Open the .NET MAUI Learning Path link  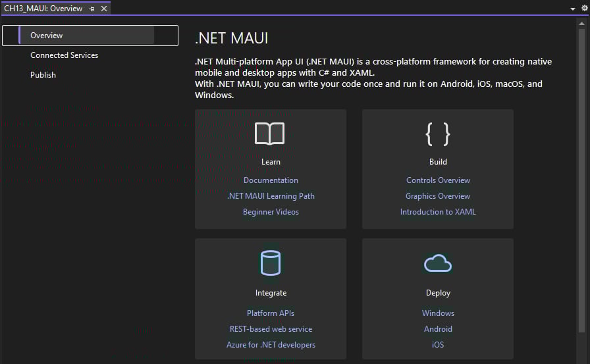pyautogui.click(x=271, y=196)
